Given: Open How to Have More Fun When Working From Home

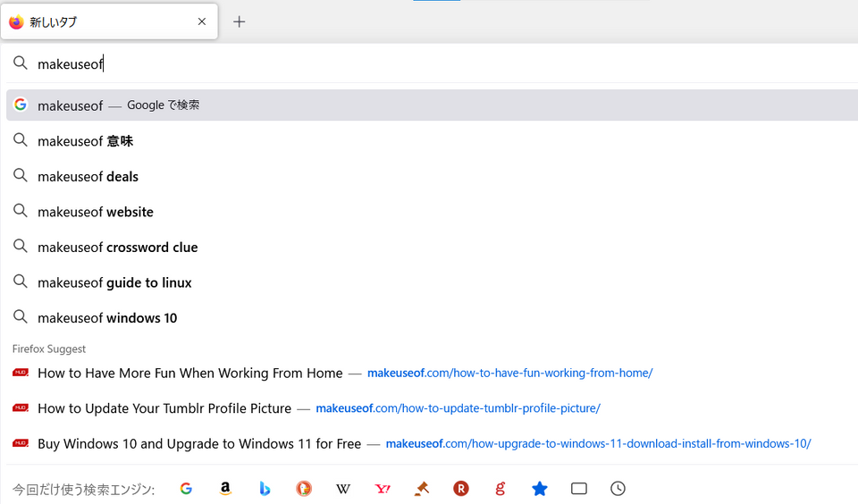Looking at the screenshot, I should coord(189,374).
